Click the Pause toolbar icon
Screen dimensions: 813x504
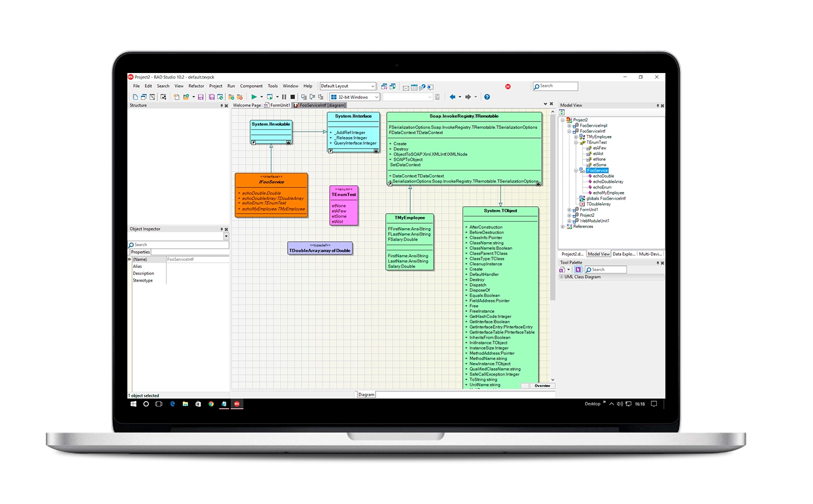pos(284,97)
